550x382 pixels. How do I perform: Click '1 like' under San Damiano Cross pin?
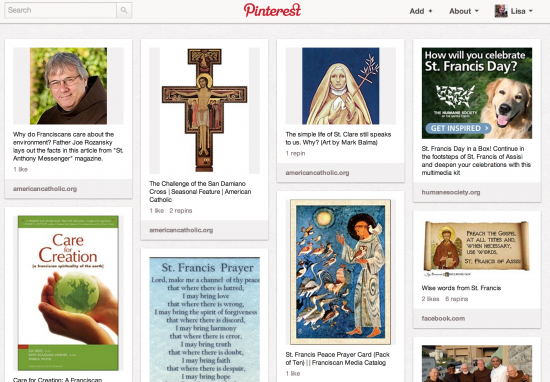156,210
